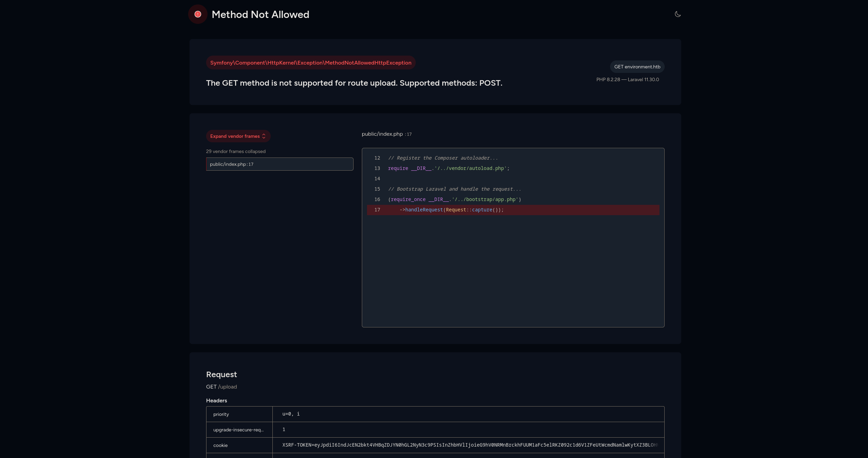Click the GET environment.htb request badge
This screenshot has height=458, width=868.
637,67
